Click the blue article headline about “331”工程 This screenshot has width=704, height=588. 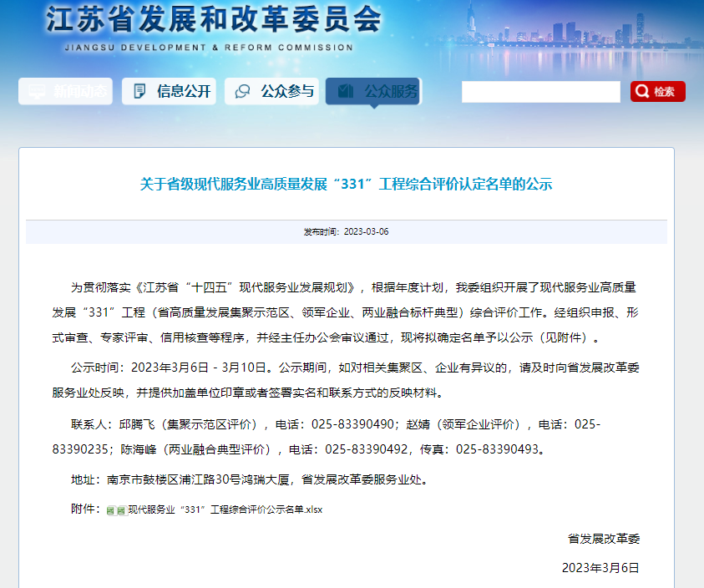point(346,185)
